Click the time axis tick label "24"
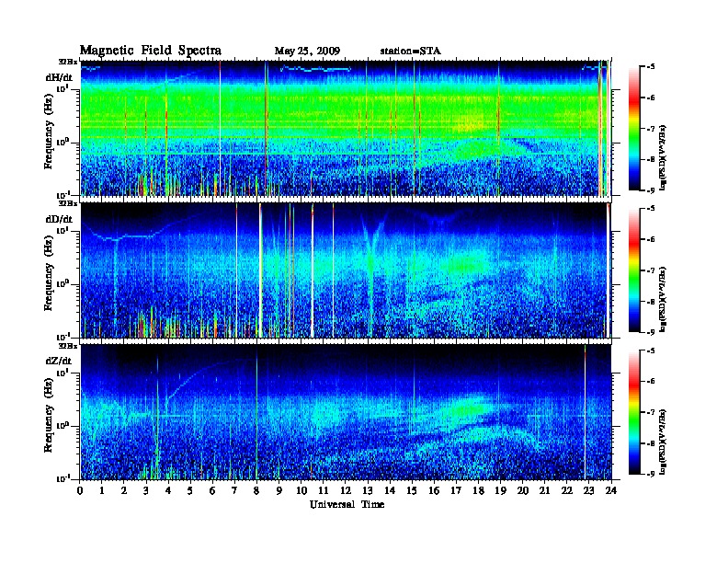 [x=611, y=490]
